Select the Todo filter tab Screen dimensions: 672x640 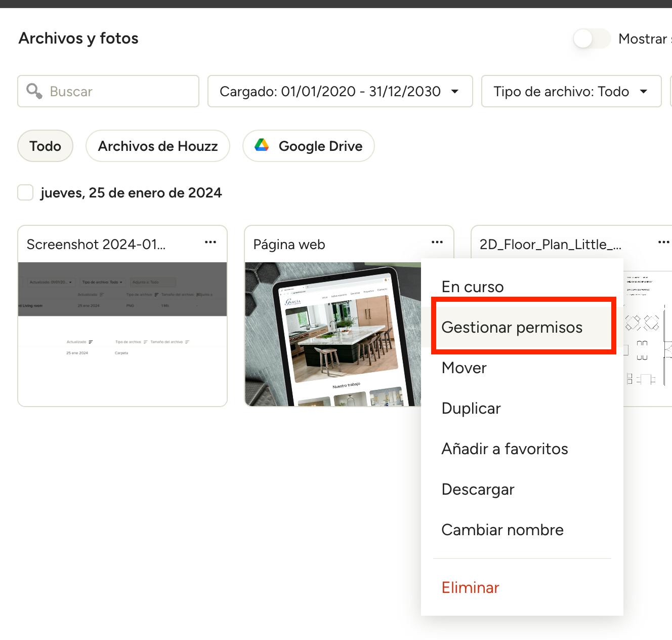coord(45,146)
